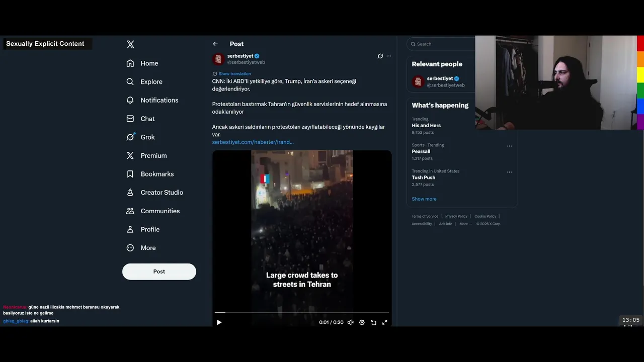Expand video to fullscreen
Image resolution: width=644 pixels, height=362 pixels.
pyautogui.click(x=384, y=322)
